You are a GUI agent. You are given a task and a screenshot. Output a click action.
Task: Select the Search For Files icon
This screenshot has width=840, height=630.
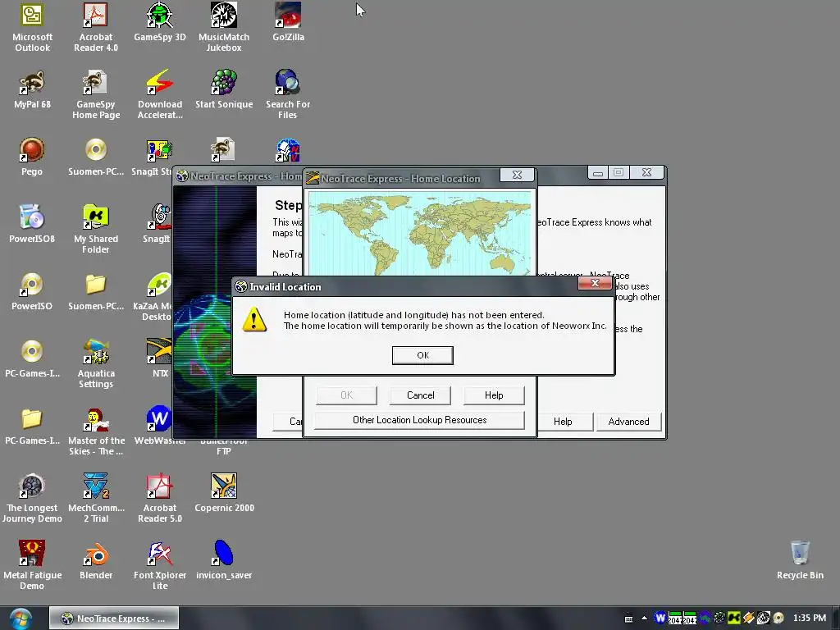pos(288,94)
